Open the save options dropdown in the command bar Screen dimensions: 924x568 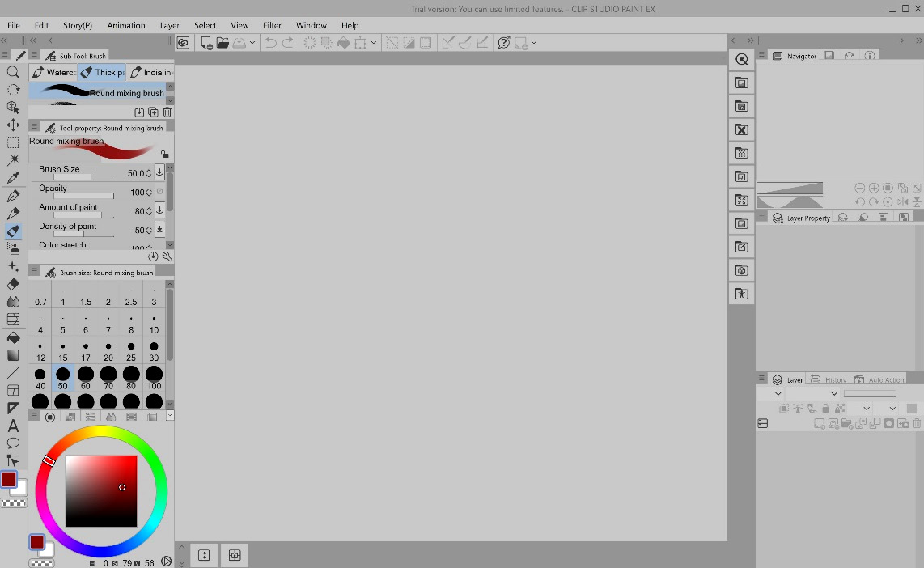click(252, 42)
